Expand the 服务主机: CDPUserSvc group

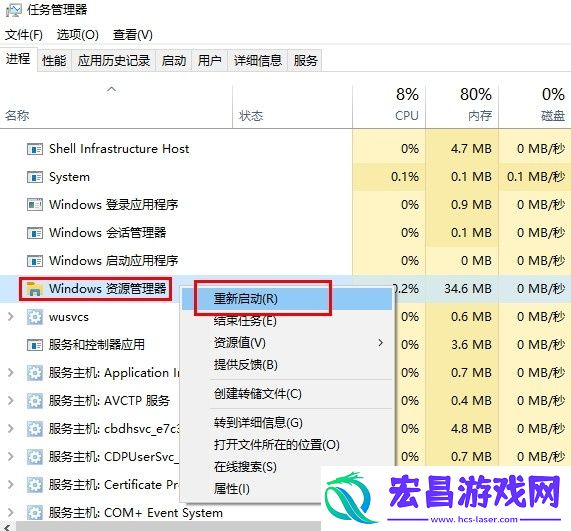pyautogui.click(x=11, y=457)
